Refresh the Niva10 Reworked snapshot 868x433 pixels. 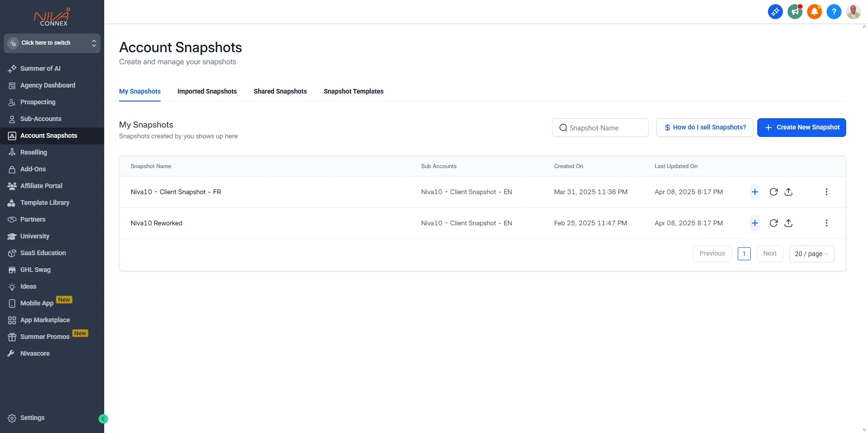774,223
